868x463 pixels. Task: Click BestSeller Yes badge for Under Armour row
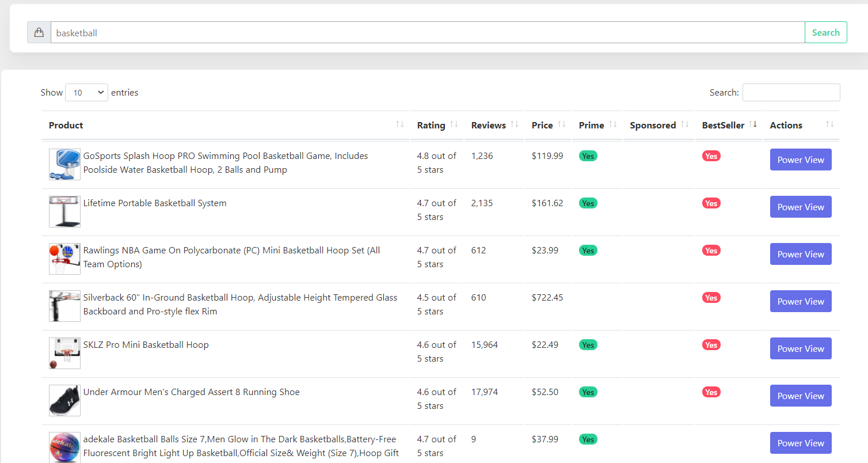coord(711,392)
